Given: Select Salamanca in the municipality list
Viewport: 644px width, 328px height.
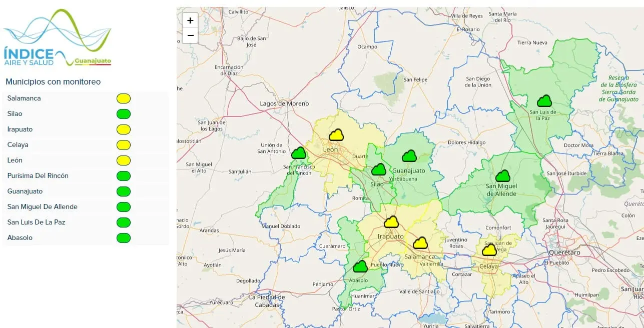Looking at the screenshot, I should (x=24, y=98).
